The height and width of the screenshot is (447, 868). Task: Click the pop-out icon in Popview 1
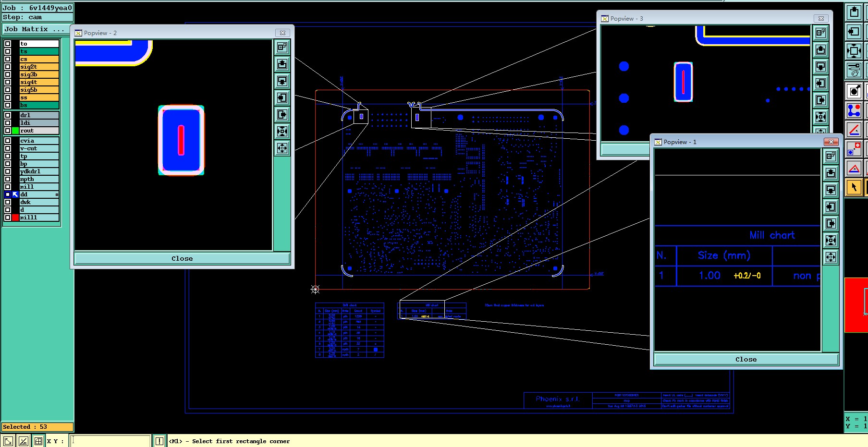(831, 156)
